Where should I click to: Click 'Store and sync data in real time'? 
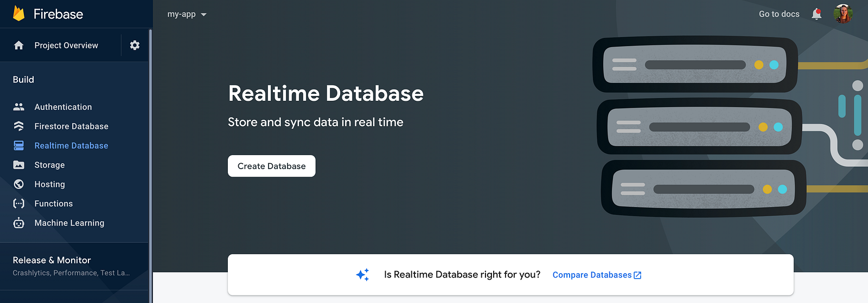pyautogui.click(x=315, y=122)
